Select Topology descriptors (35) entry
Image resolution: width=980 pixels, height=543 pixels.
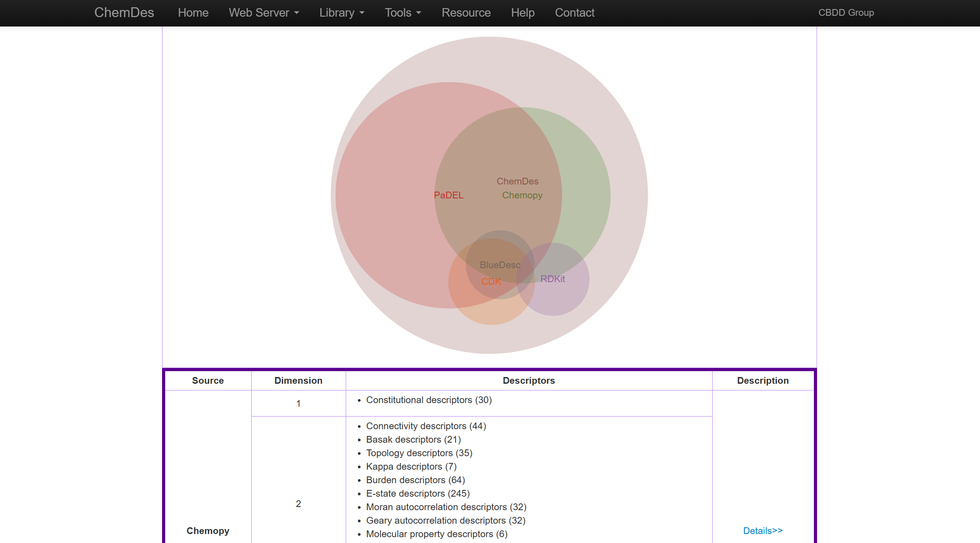click(419, 453)
